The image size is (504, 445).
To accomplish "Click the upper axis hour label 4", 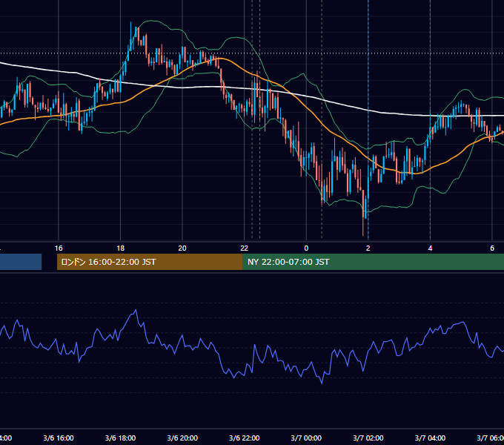I will (x=430, y=248).
